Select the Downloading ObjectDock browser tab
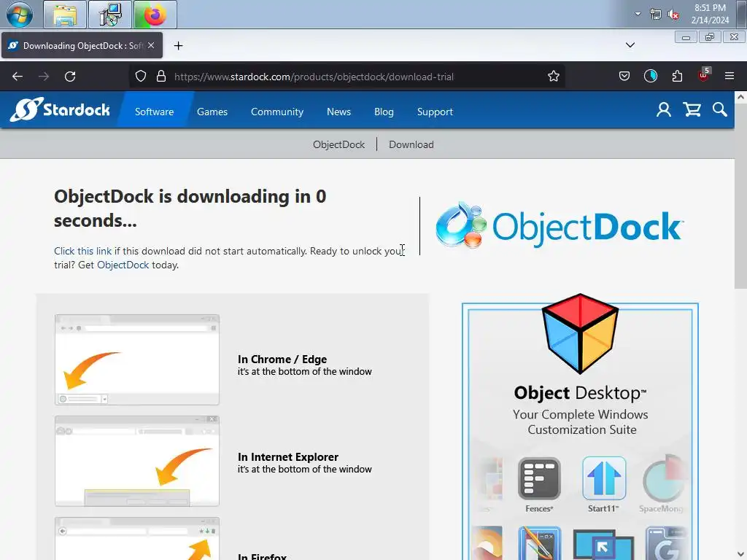The image size is (747, 560). coord(82,45)
